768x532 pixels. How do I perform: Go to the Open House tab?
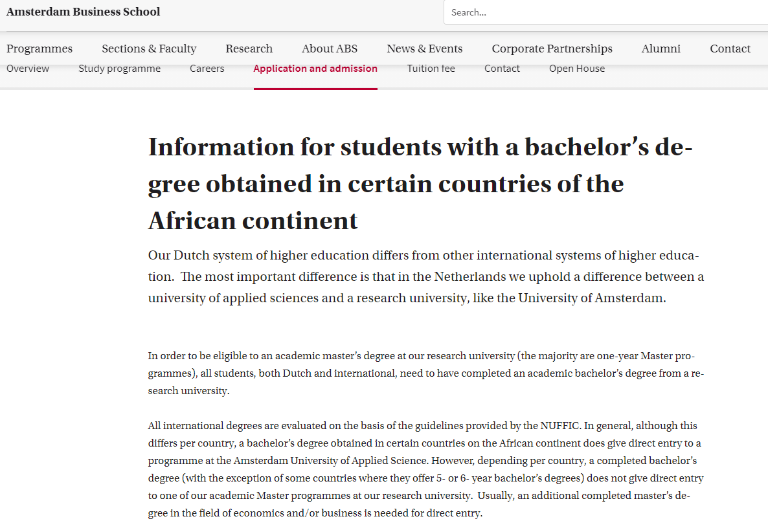point(576,69)
